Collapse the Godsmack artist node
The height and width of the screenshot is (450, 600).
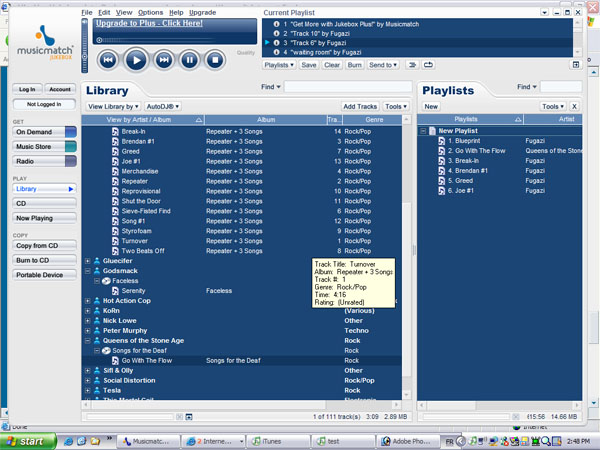tap(87, 271)
